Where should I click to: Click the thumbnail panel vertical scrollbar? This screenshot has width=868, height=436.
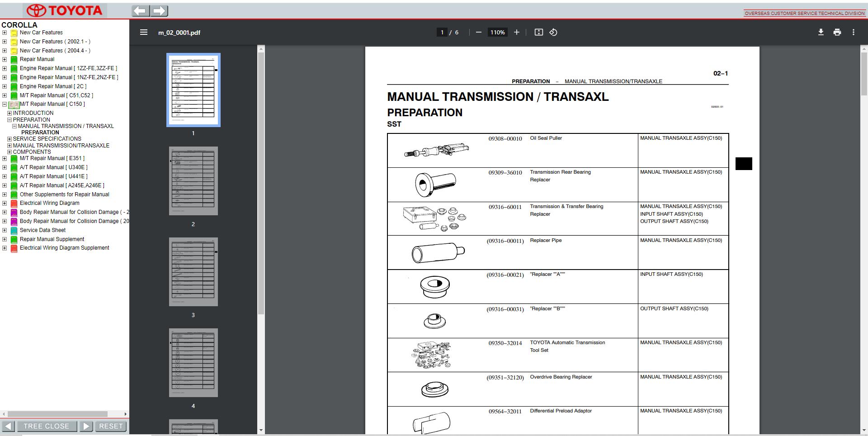click(x=261, y=183)
